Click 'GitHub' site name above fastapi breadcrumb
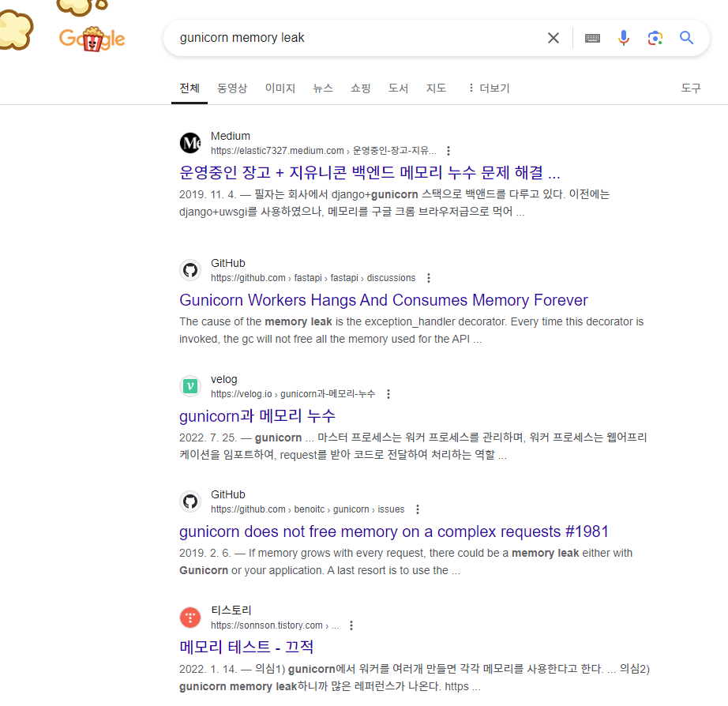 click(228, 263)
